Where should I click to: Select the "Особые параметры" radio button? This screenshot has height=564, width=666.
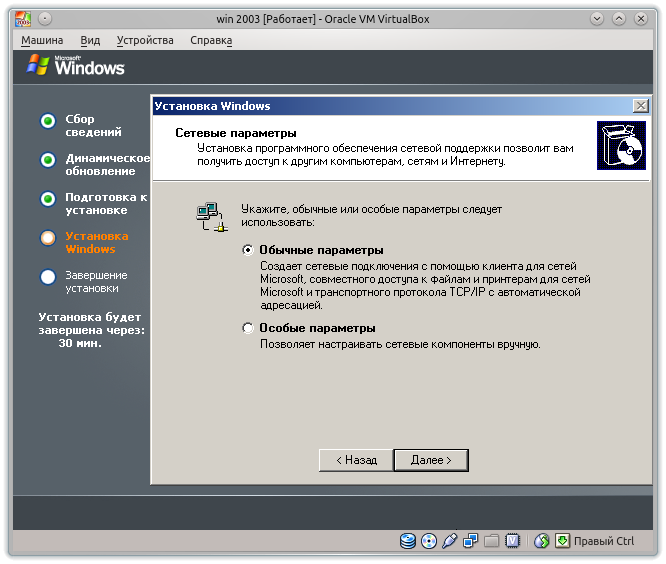(248, 328)
